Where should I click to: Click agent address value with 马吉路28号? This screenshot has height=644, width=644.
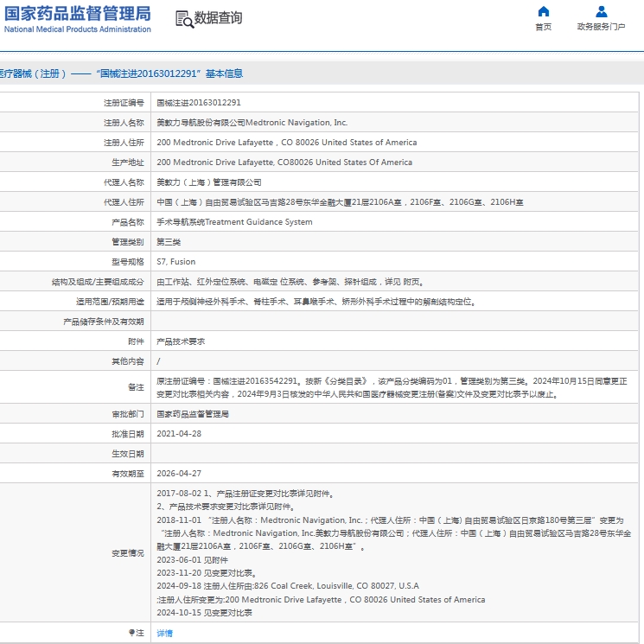coord(340,202)
